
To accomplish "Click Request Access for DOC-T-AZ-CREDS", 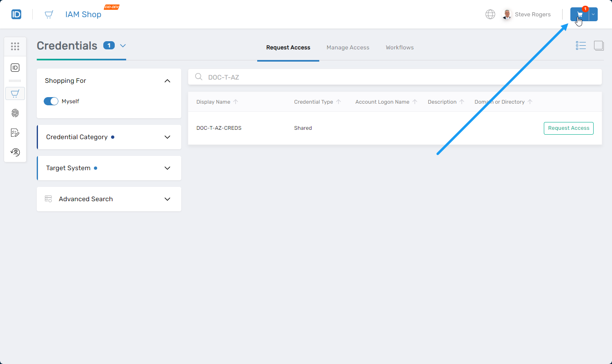I will click(568, 128).
